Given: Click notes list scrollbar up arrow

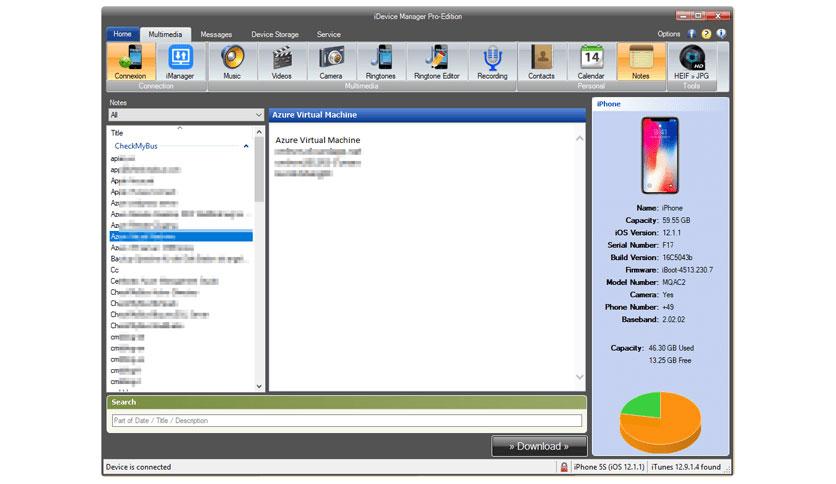Looking at the screenshot, I should click(259, 132).
